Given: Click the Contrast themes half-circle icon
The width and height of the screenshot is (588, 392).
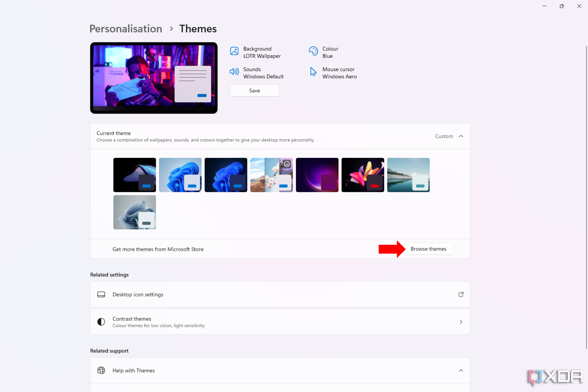Looking at the screenshot, I should 101,322.
